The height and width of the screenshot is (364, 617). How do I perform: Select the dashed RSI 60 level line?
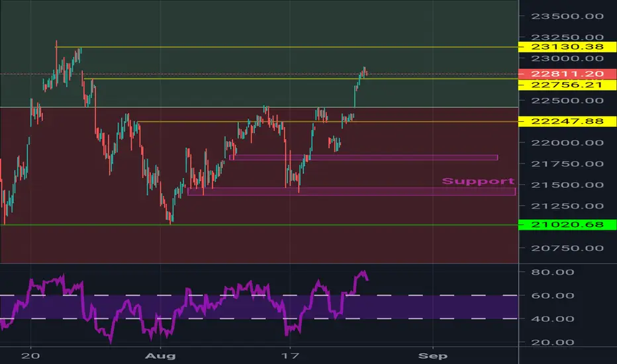(259, 295)
